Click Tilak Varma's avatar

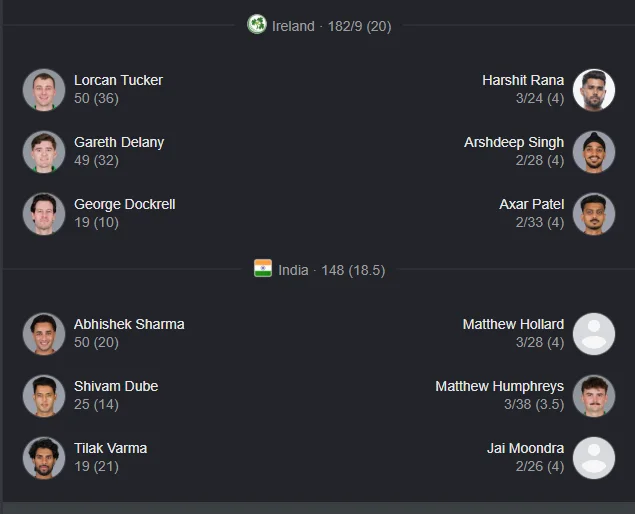click(44, 458)
